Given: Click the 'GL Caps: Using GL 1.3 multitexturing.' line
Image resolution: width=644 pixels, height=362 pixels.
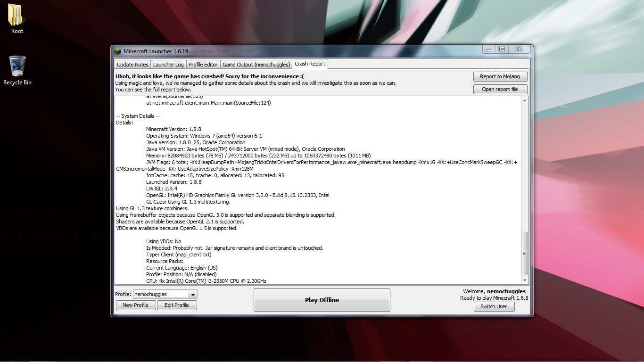Looking at the screenshot, I should 188,202.
